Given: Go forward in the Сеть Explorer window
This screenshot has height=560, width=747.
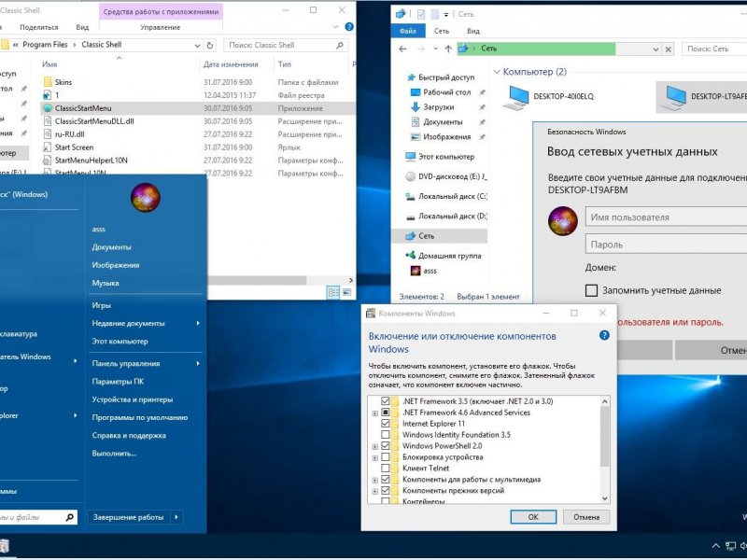Looking at the screenshot, I should coord(421,49).
